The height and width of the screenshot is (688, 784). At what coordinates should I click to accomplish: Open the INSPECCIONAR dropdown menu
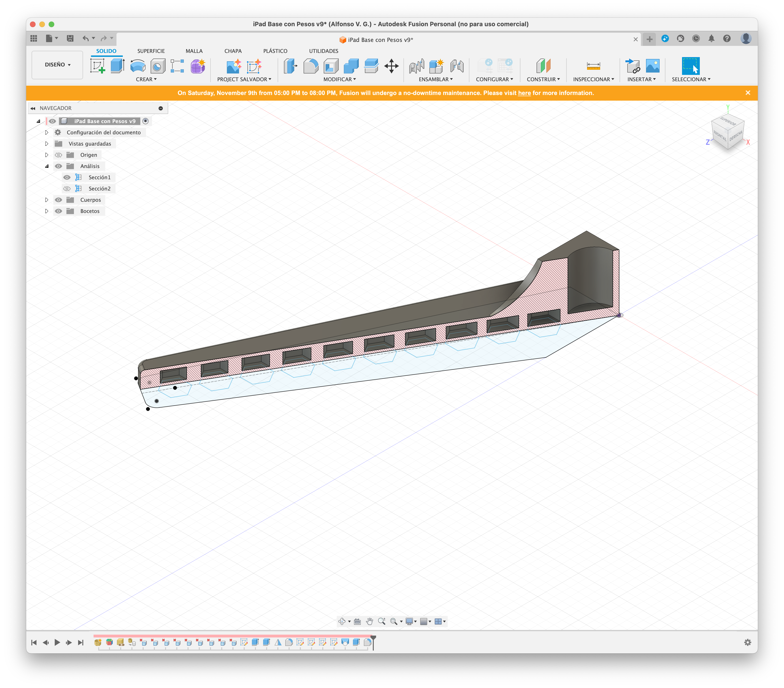point(593,79)
